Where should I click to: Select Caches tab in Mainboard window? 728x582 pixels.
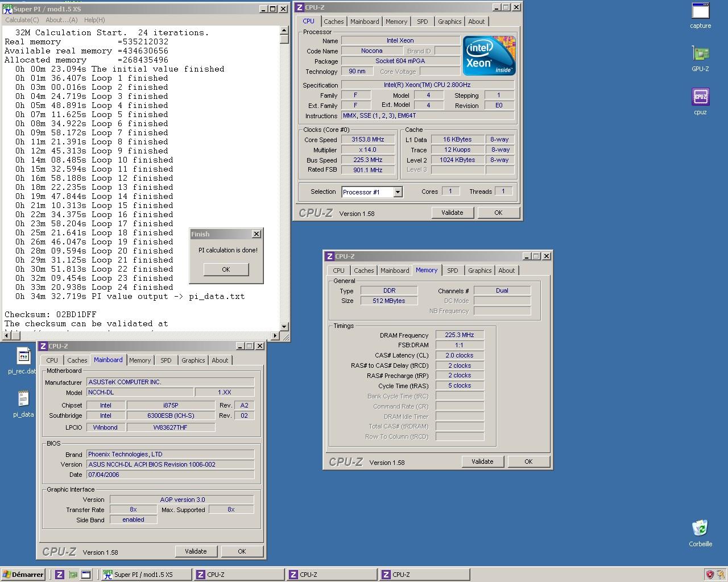[77, 360]
